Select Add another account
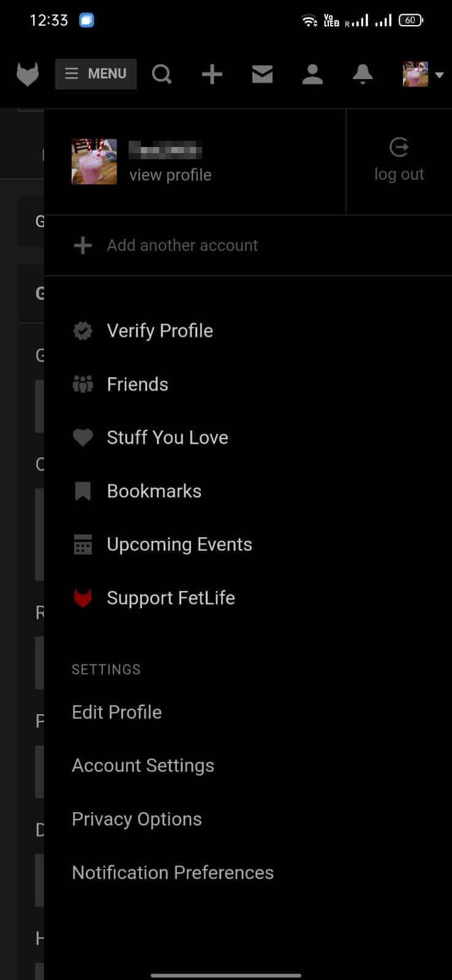Viewport: 452px width, 980px height. click(182, 246)
